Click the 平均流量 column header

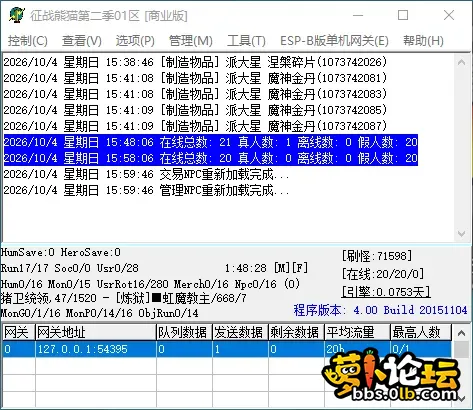tap(357, 332)
